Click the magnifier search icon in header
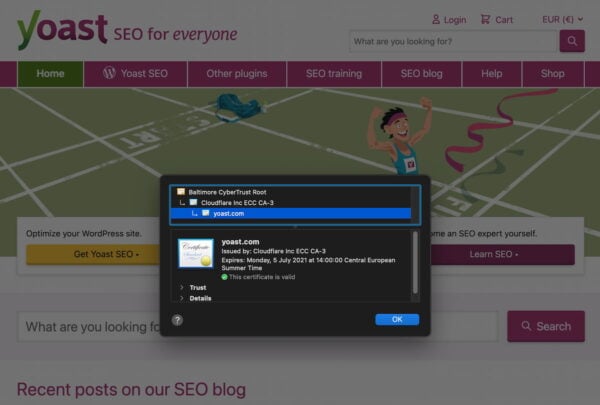This screenshot has width=600, height=405. click(x=572, y=41)
